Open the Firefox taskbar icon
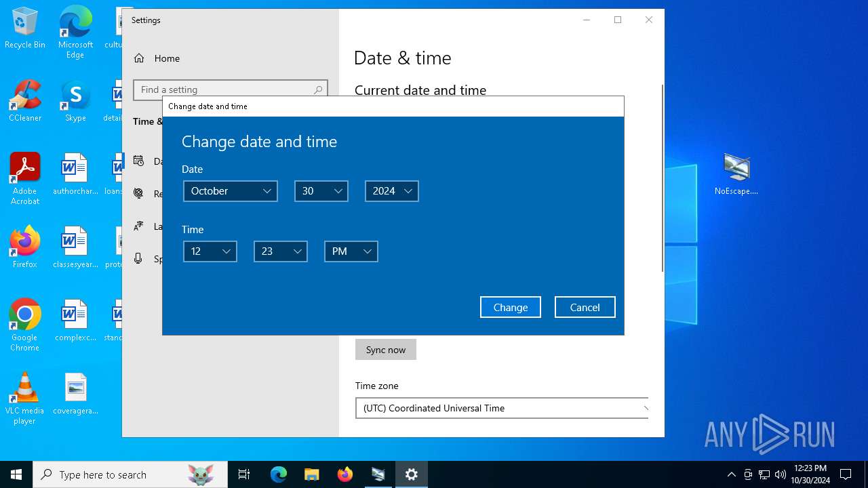 (x=345, y=474)
